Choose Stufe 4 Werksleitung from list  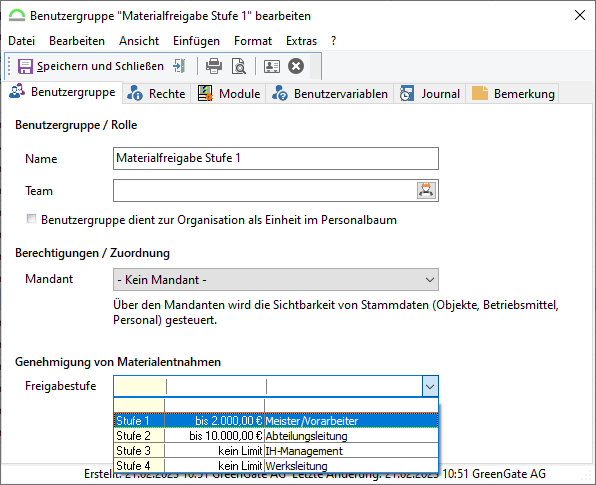(276, 466)
